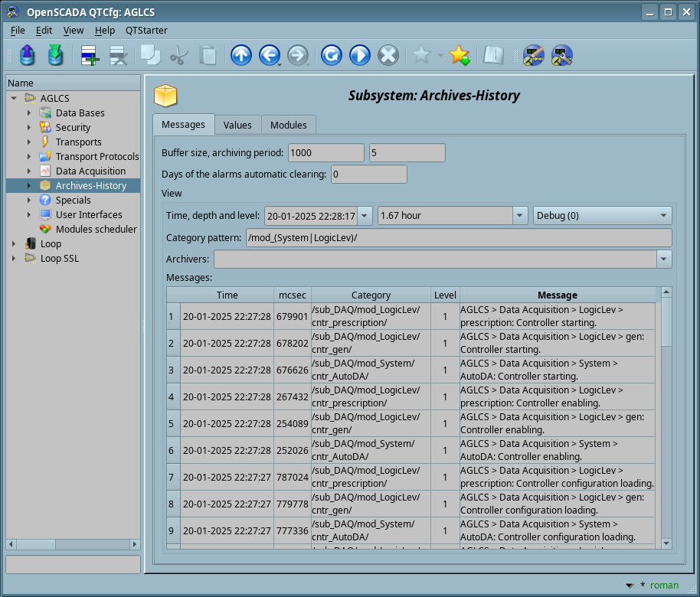700x597 pixels.
Task: Open the manual book icon
Action: 492,55
